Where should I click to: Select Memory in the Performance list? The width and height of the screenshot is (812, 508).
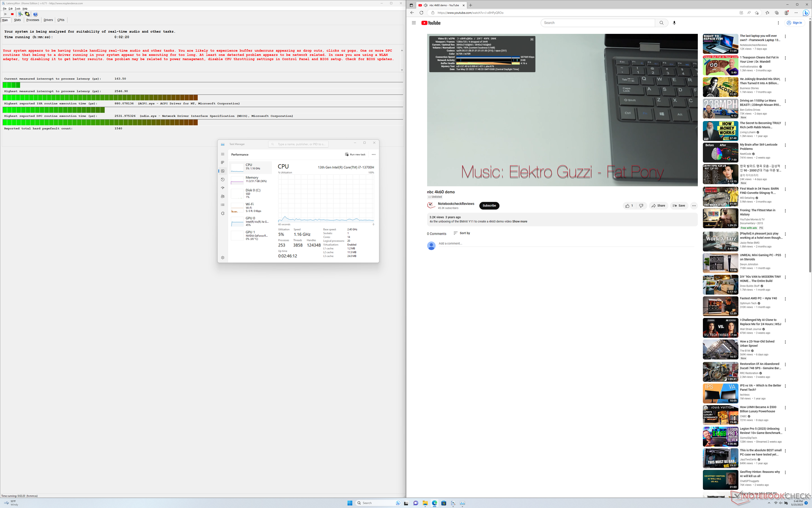[251, 179]
